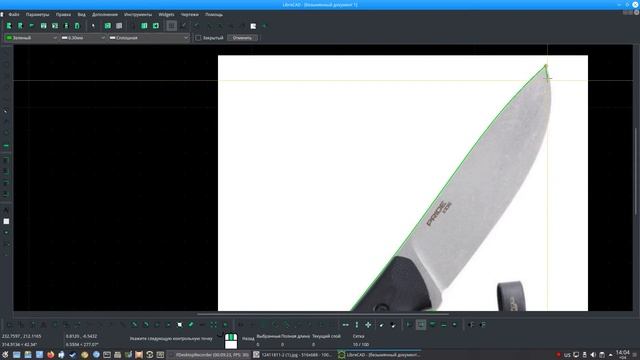Switch to the 12411811-2 (1).jpg taskbar window
Image resolution: width=640 pixels, height=360 pixels.
coord(292,355)
